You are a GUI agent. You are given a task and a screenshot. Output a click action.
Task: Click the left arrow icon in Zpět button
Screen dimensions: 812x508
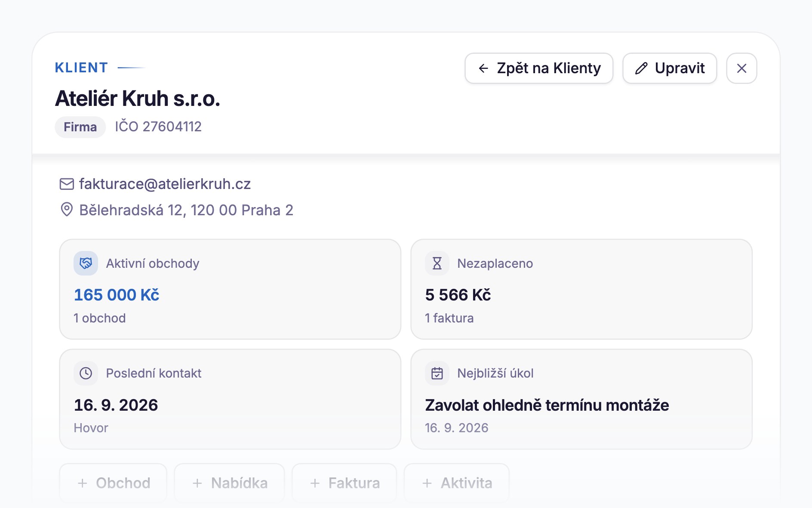click(483, 68)
